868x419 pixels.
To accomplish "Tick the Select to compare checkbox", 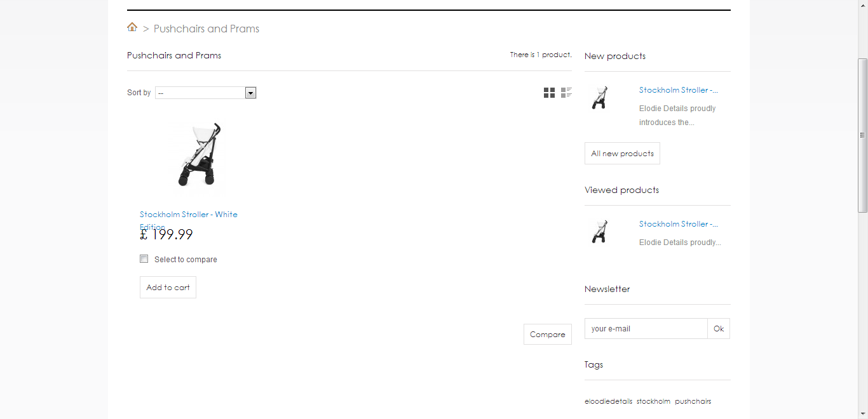I will (144, 259).
